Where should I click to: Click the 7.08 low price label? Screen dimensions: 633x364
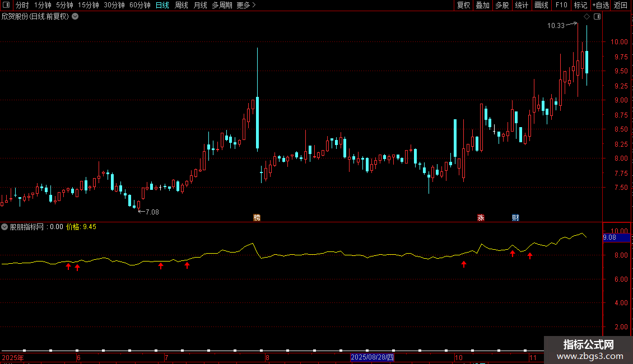(x=152, y=212)
